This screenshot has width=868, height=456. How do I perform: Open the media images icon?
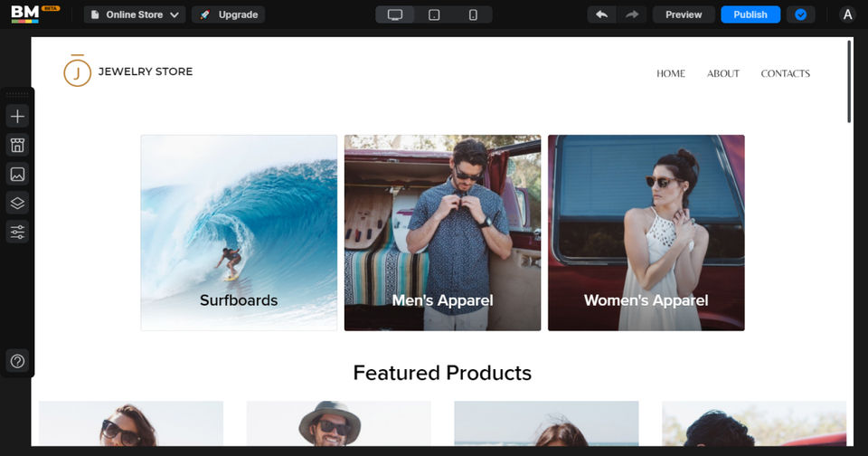click(17, 174)
